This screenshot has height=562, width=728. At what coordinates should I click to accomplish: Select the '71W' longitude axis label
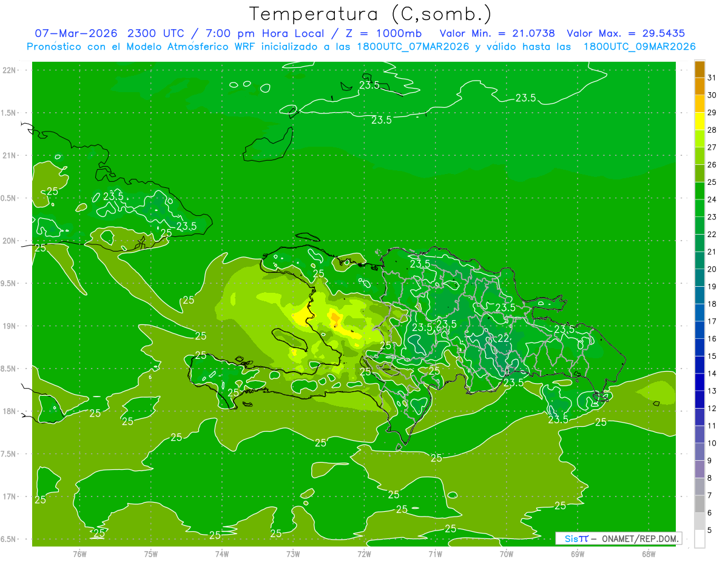pos(435,554)
